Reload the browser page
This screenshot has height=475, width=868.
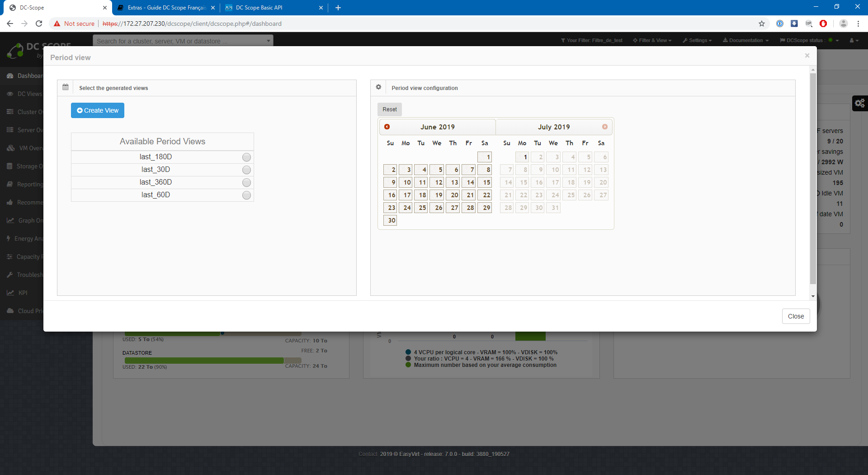39,24
